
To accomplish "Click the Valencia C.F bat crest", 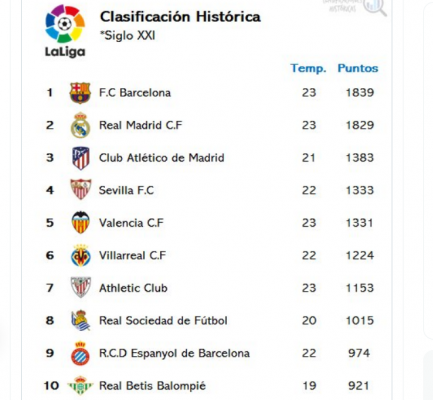I will tap(81, 222).
